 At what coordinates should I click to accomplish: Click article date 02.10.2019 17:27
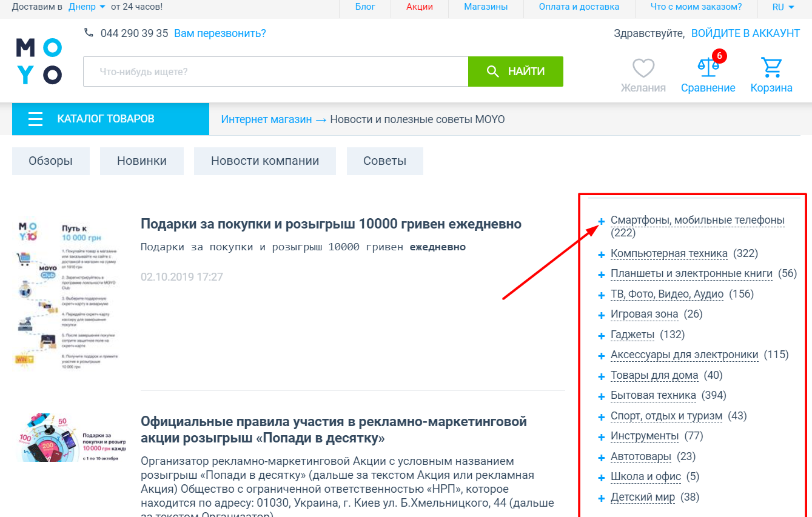[x=182, y=277]
